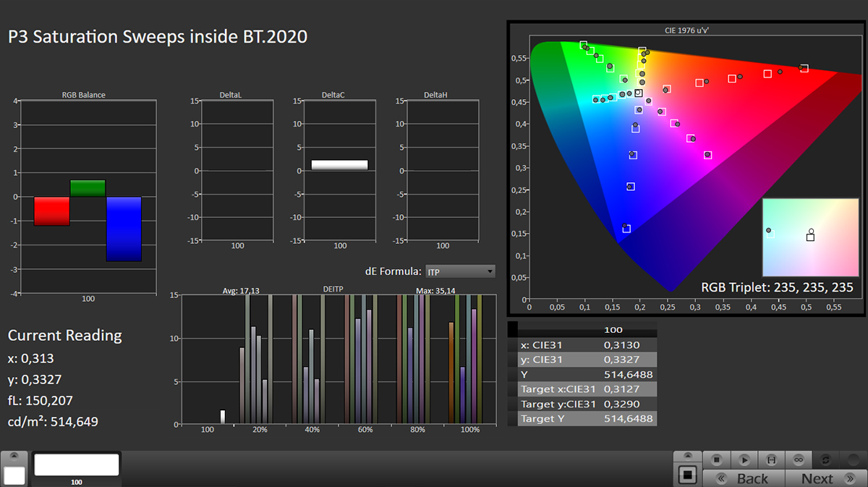
Task: Click the 'Target Y' row label
Action: (x=542, y=419)
